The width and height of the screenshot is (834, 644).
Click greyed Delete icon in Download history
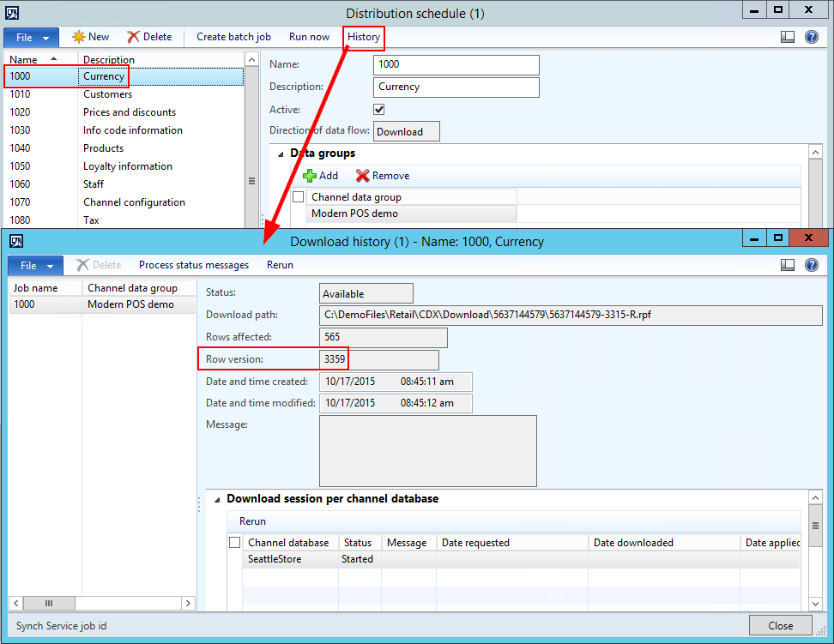tap(82, 265)
